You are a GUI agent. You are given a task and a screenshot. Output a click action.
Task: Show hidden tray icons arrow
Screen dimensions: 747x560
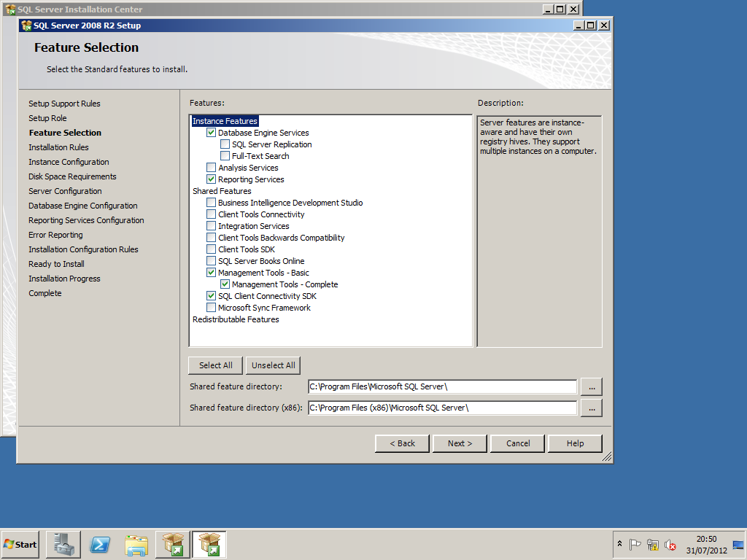pyautogui.click(x=619, y=543)
